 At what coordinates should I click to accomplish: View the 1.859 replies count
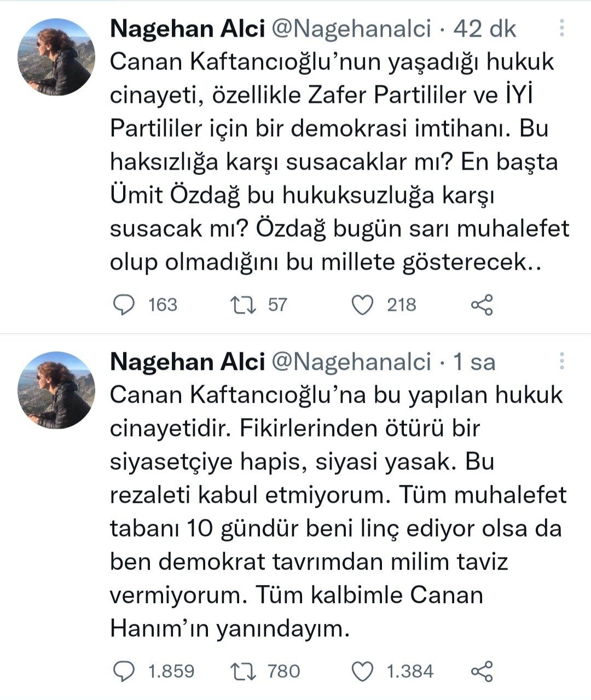171,671
